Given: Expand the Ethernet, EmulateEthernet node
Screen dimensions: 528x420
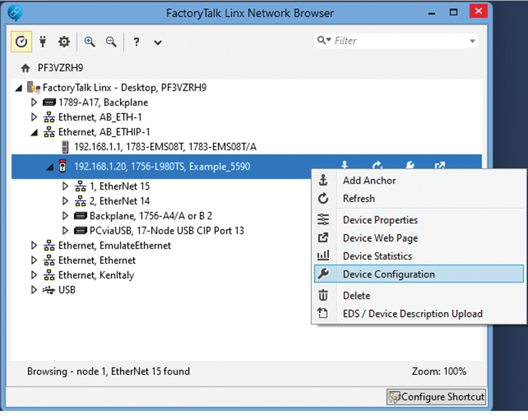Looking at the screenshot, I should pos(34,245).
